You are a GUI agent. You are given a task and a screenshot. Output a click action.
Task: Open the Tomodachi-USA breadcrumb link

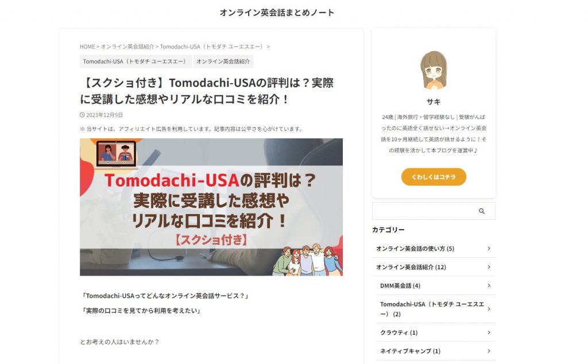pos(212,47)
